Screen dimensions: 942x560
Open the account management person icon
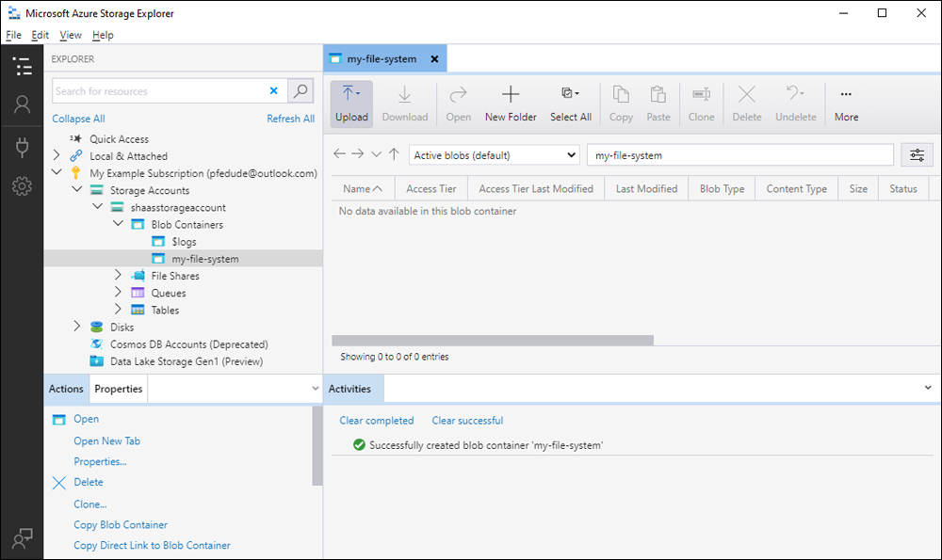(22, 104)
